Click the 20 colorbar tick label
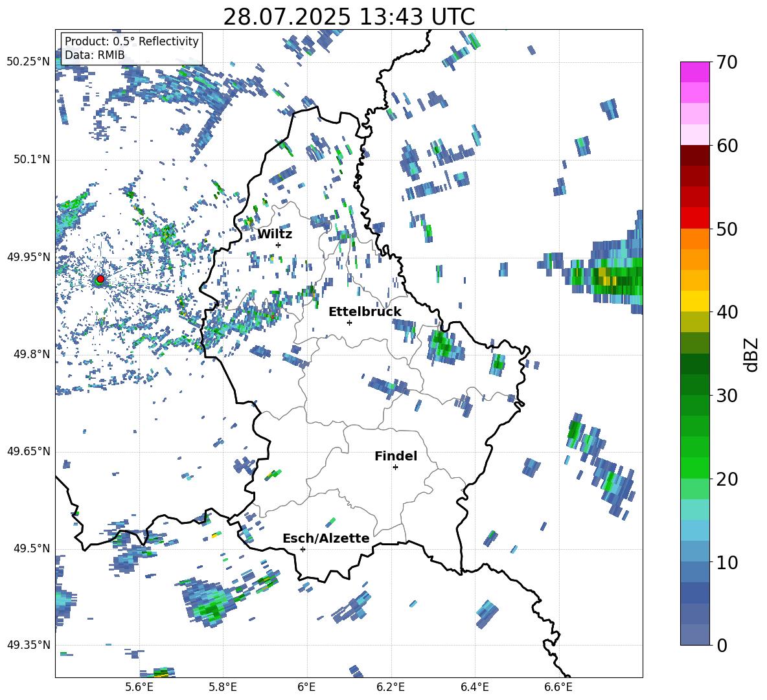The width and height of the screenshot is (767, 700). pyautogui.click(x=726, y=479)
